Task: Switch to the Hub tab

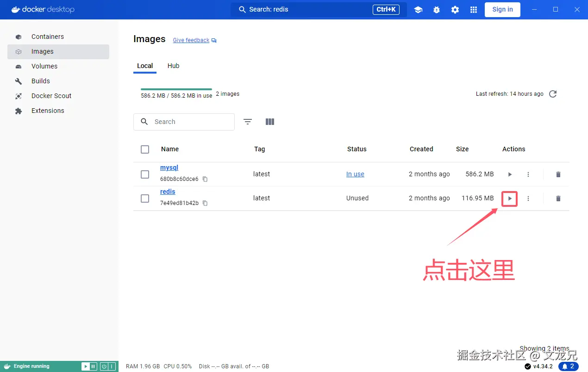Action: click(x=173, y=66)
